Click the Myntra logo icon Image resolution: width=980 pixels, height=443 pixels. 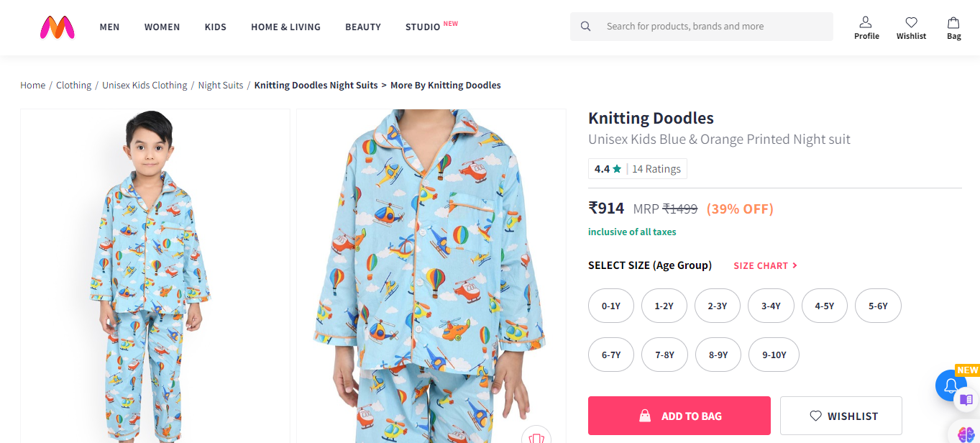pyautogui.click(x=58, y=27)
